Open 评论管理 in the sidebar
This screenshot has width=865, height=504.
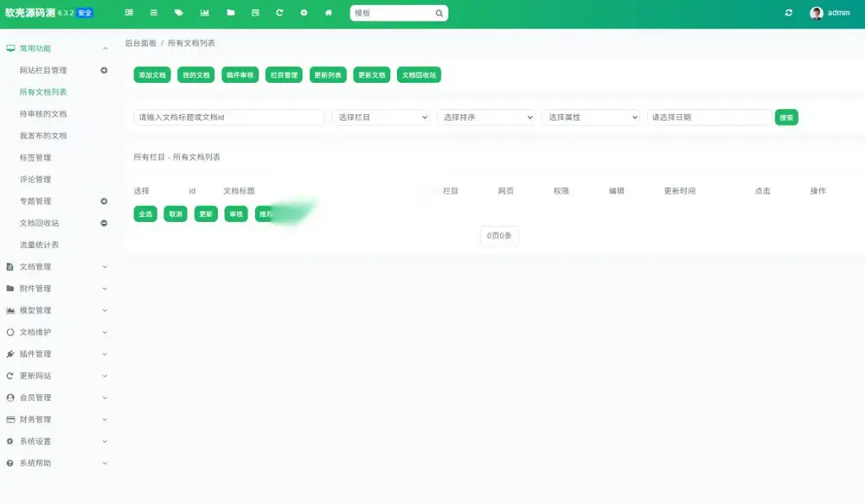35,179
